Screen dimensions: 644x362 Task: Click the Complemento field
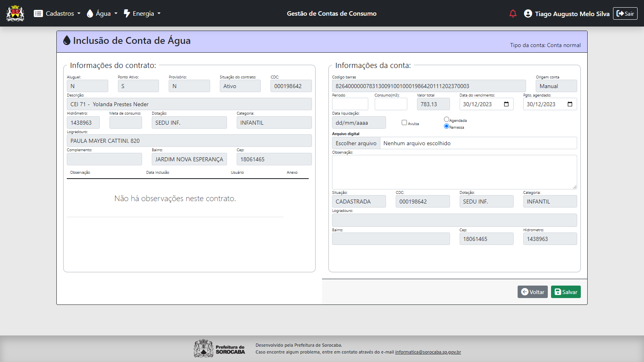tap(104, 159)
